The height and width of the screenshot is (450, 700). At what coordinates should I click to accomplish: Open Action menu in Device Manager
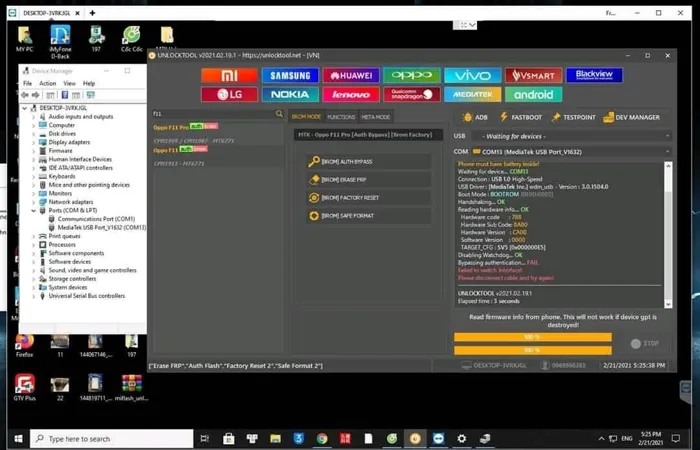[x=47, y=83]
